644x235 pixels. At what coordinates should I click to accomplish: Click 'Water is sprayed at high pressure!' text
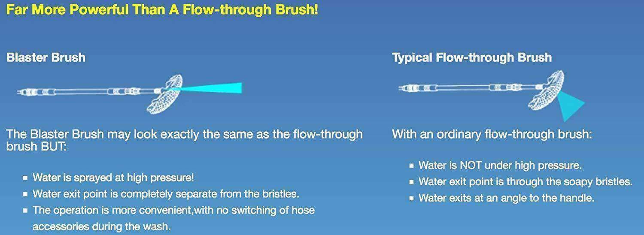pos(113,178)
